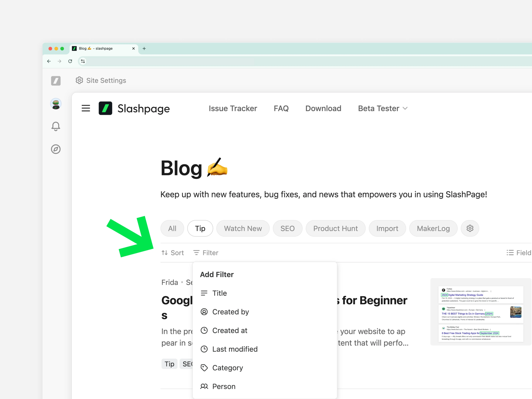Click the Tip tag on the post

[169, 364]
